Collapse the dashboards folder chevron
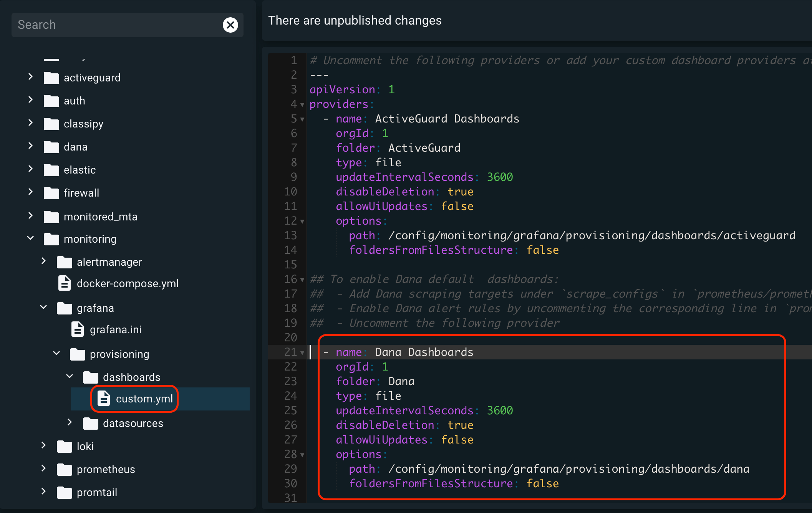 click(x=70, y=377)
